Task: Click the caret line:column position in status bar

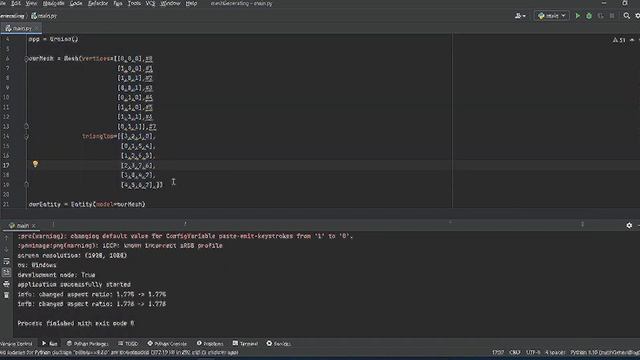Action: pos(498,352)
